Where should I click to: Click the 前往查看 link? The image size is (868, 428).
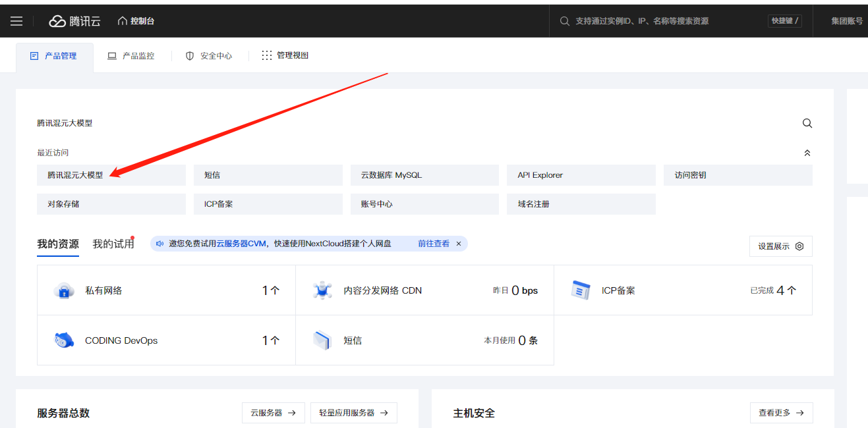click(433, 244)
